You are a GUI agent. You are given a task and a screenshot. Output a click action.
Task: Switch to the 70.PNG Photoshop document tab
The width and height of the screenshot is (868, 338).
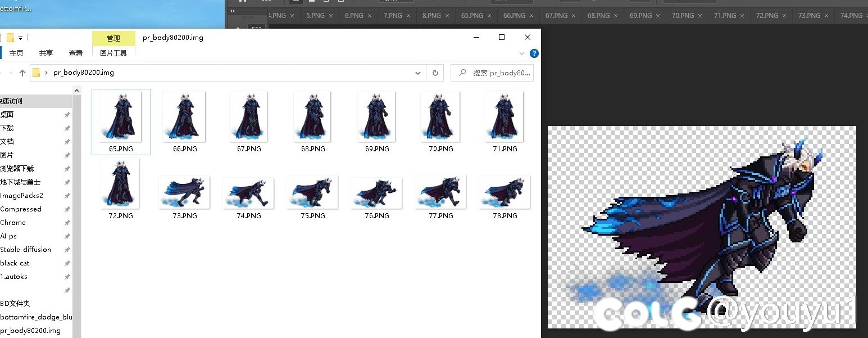(x=683, y=16)
